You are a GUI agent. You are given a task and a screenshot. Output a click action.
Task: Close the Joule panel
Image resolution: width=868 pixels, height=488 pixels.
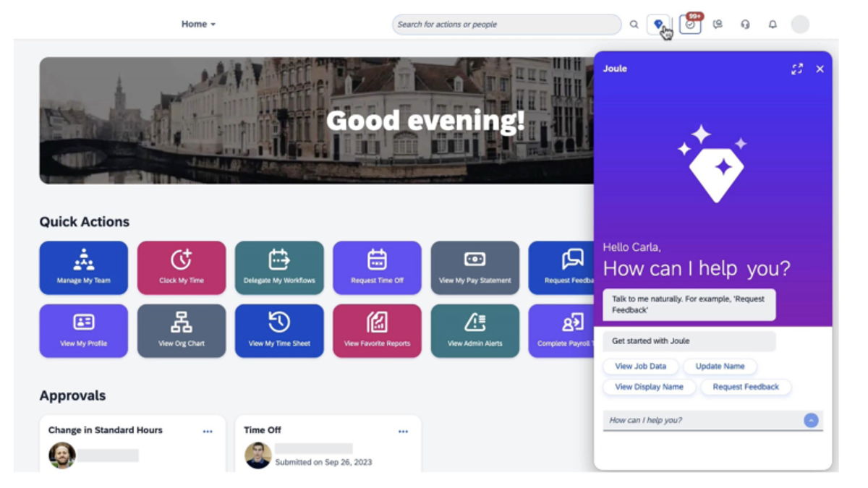[x=820, y=69]
